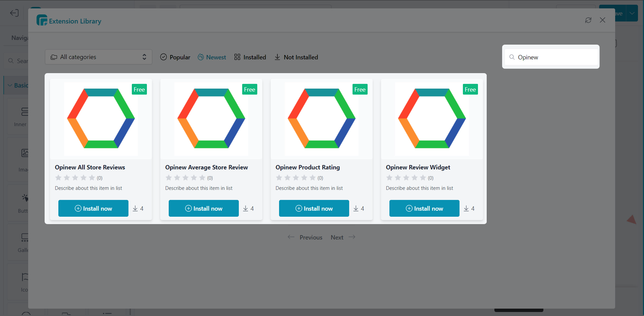Filter extensions by Popular

point(175,57)
